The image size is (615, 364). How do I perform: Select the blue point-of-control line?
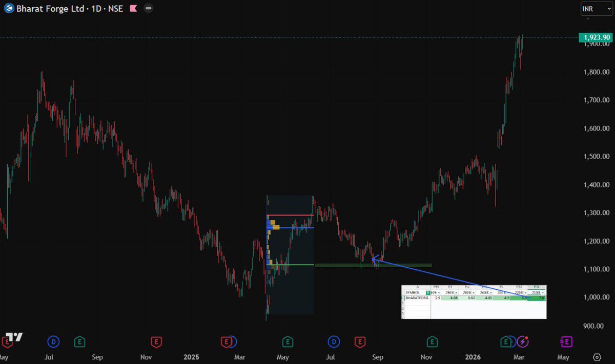tap(290, 227)
